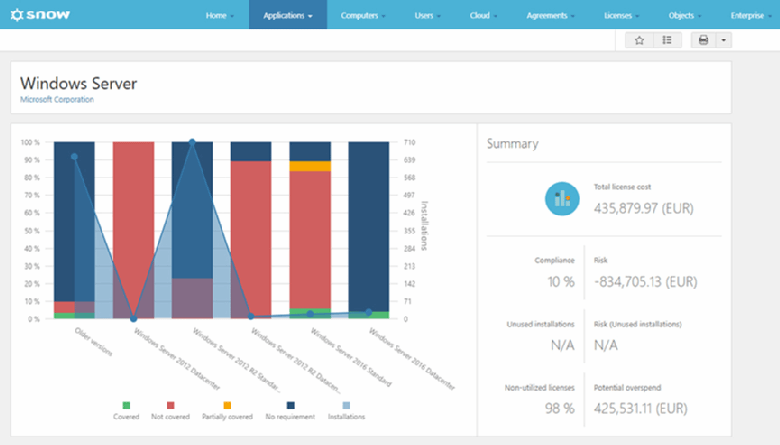Screen dimensions: 780x445
Task: Expand the Licenses dropdown menu
Action: tap(621, 15)
